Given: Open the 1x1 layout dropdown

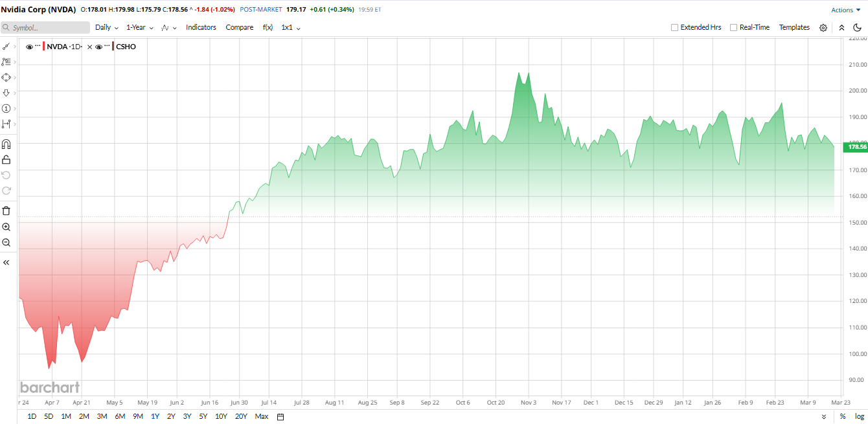Looking at the screenshot, I should tap(291, 27).
